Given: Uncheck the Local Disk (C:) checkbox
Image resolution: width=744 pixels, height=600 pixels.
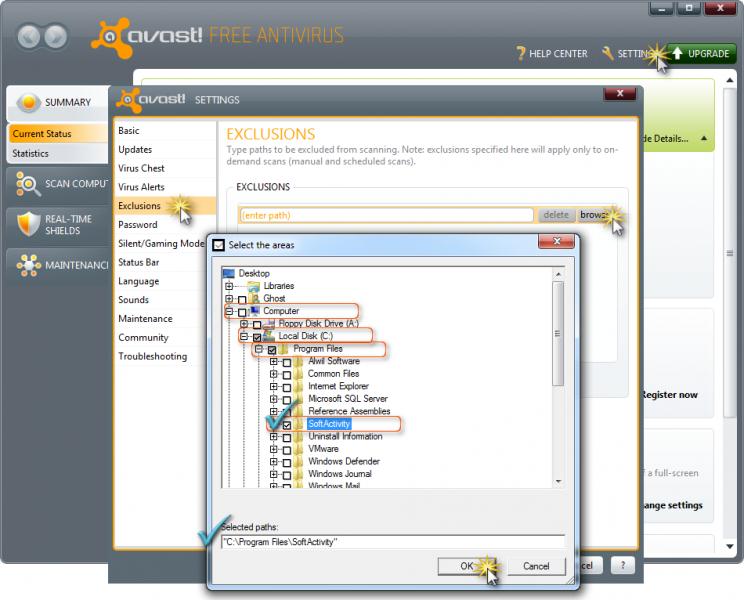Looking at the screenshot, I should 257,337.
